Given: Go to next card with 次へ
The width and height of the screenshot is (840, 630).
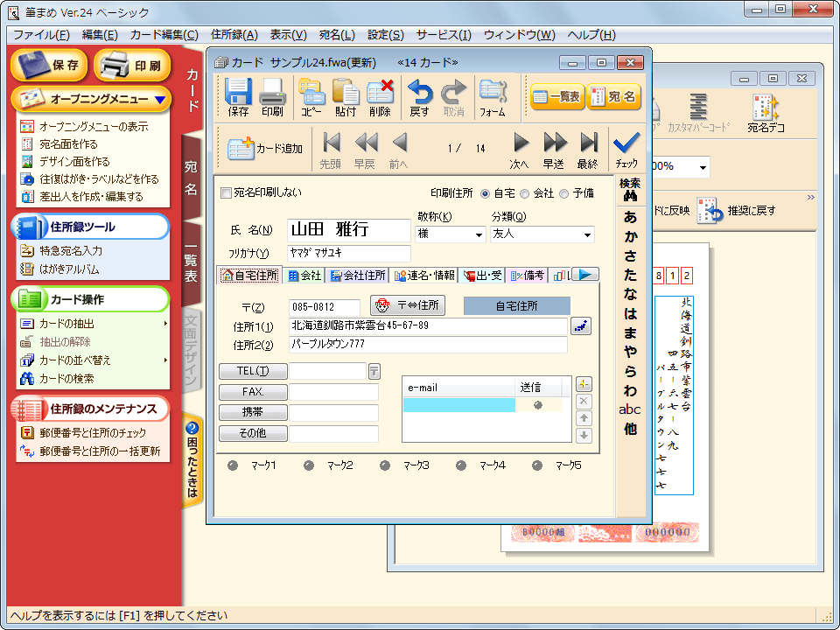Looking at the screenshot, I should [519, 150].
